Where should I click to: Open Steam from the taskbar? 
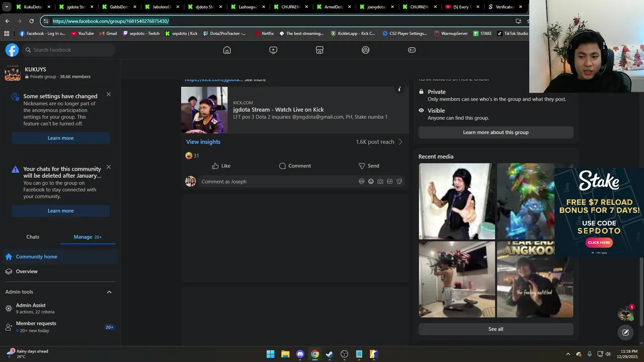click(330, 354)
